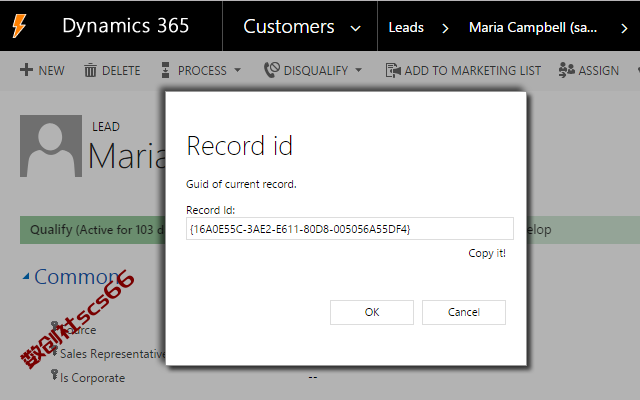This screenshot has height=400, width=640.
Task: Click the DISQUALIFY phone icon
Action: coord(271,70)
